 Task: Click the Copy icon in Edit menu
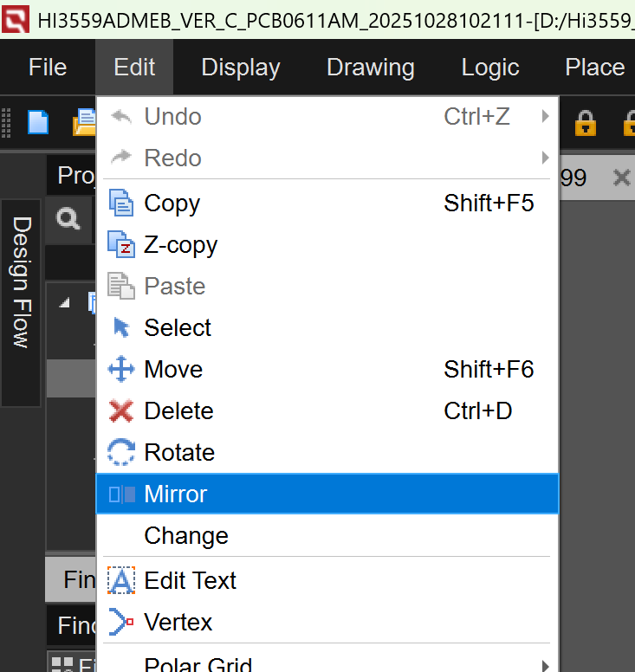pyautogui.click(x=121, y=204)
